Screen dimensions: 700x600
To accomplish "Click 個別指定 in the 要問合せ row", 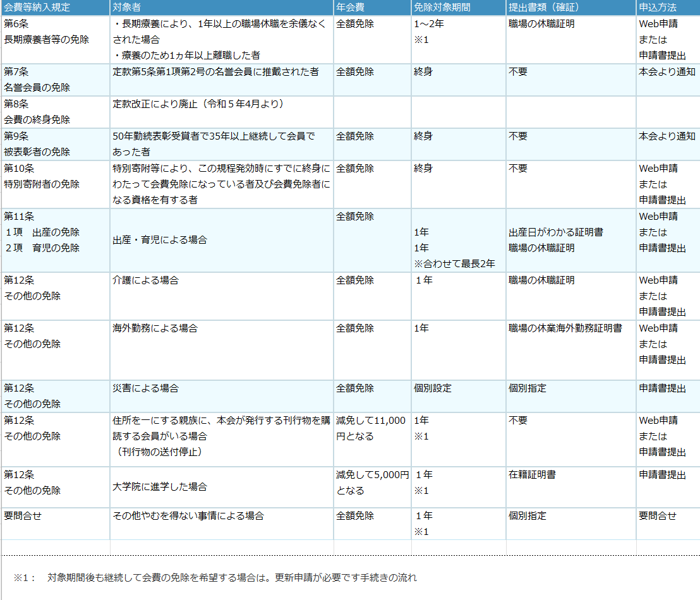I will (528, 515).
